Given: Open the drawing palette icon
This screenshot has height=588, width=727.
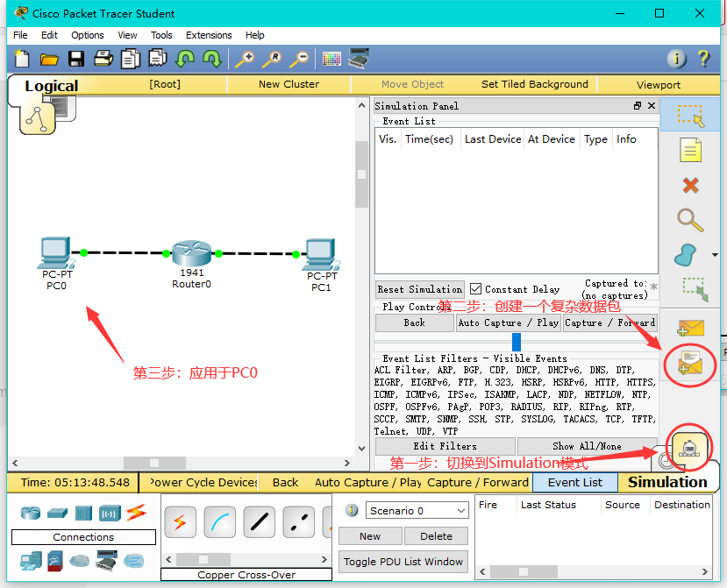Looking at the screenshot, I should (331, 60).
